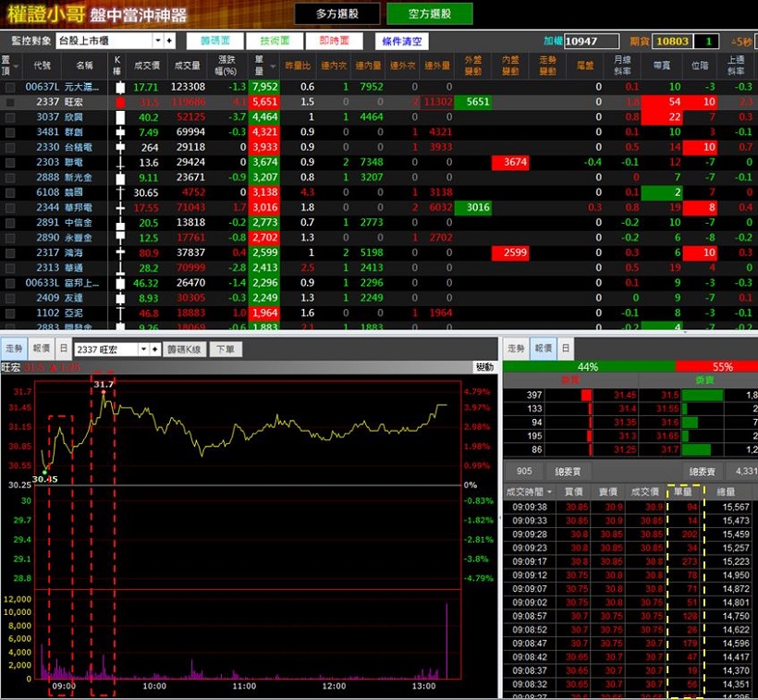Tick the pin checkbox for 2888 新光金
The width and height of the screenshot is (758, 700).
[9, 178]
